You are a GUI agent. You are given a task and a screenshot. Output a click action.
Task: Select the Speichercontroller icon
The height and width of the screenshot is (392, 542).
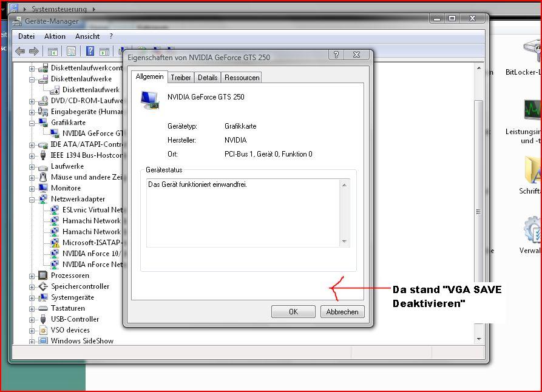43,286
